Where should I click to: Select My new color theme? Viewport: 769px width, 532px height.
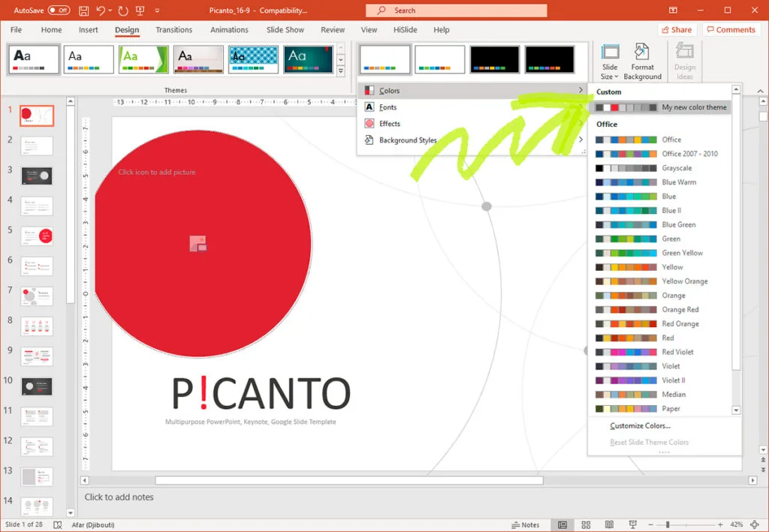pyautogui.click(x=661, y=107)
